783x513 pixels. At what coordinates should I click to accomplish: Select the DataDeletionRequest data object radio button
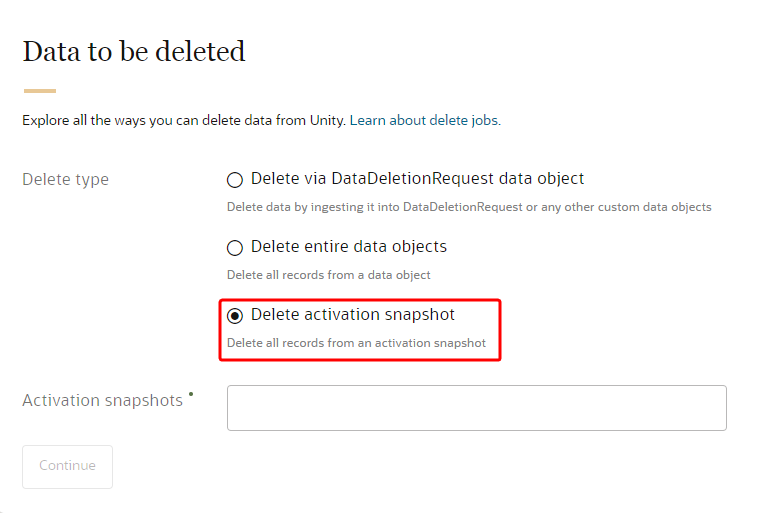(x=235, y=180)
